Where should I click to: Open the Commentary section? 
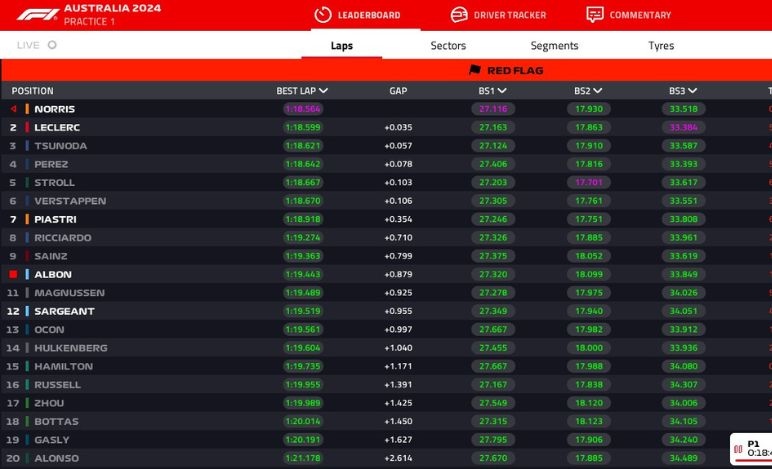(x=640, y=15)
